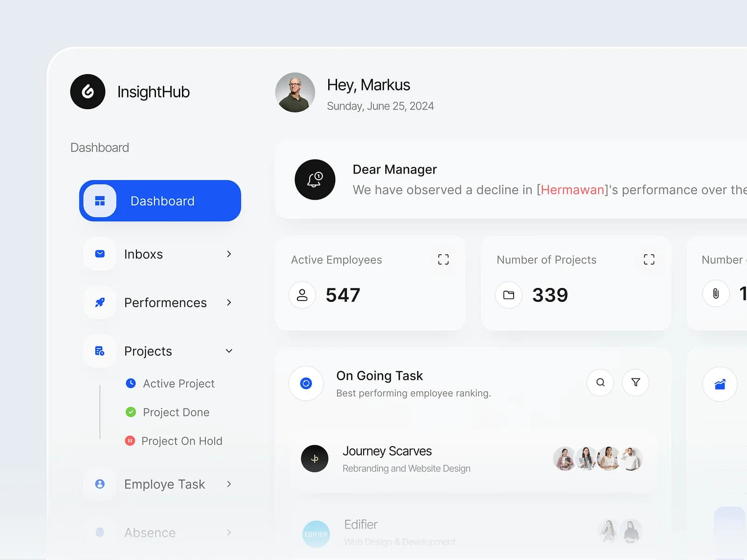747x560 pixels.
Task: Click the 339 projects value
Action: tap(550, 295)
